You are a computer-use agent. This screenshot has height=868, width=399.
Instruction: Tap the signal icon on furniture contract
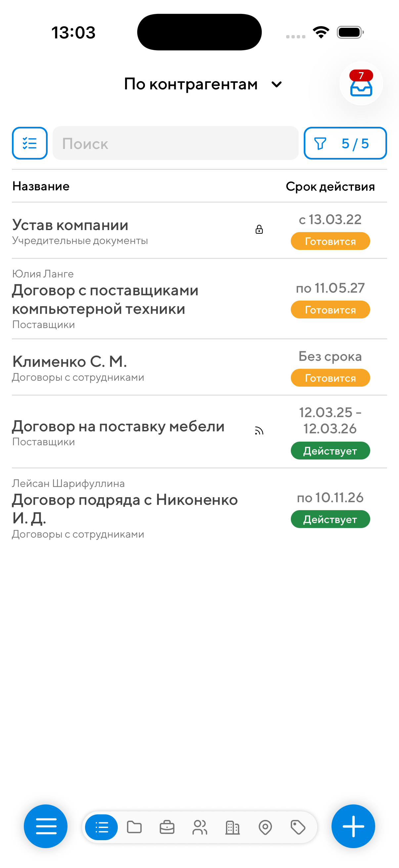click(x=259, y=431)
